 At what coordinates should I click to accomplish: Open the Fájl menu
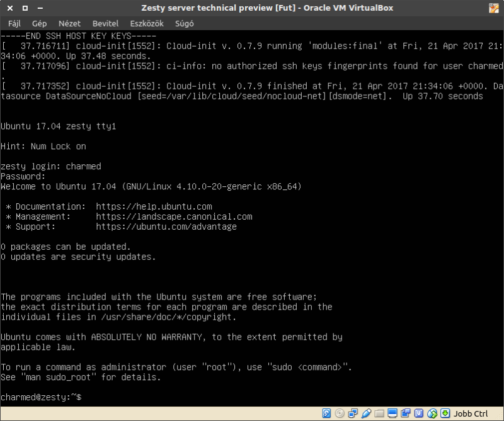pos(14,23)
